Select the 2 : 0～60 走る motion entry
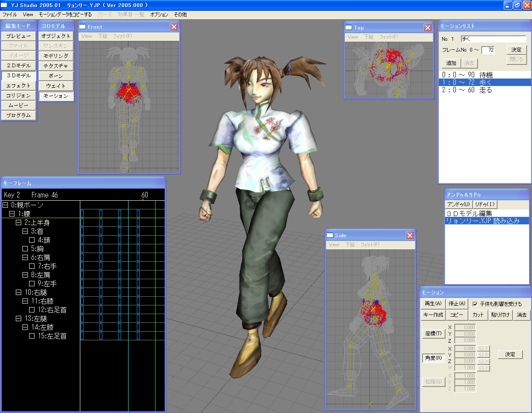Image resolution: width=532 pixels, height=413 pixels. (x=485, y=90)
